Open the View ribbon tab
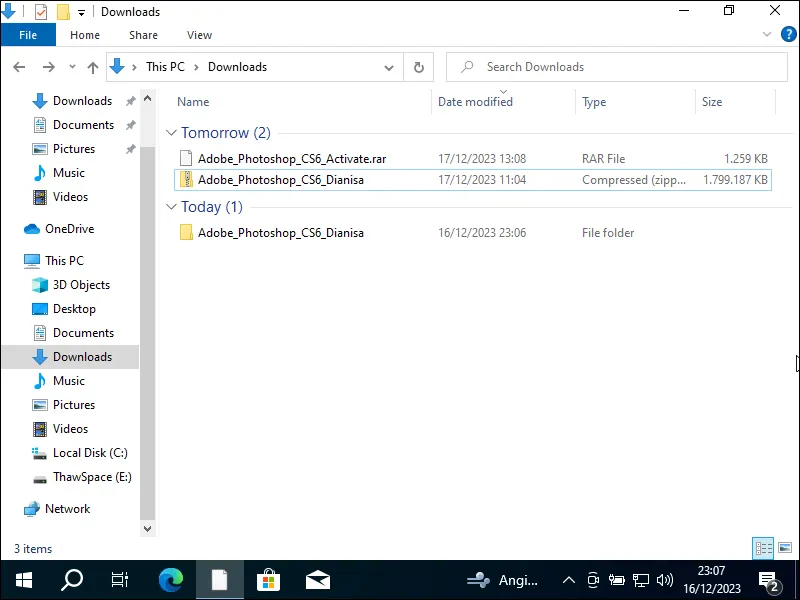800x600 pixels. (x=199, y=35)
